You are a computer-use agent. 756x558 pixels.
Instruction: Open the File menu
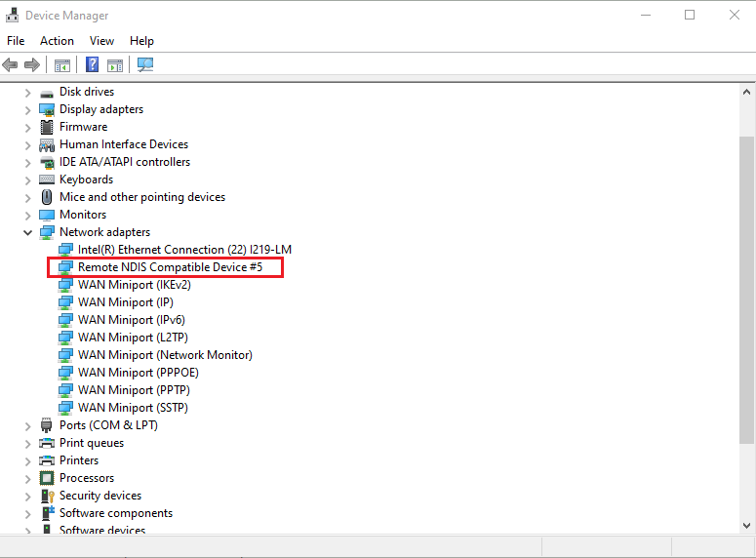tap(16, 41)
